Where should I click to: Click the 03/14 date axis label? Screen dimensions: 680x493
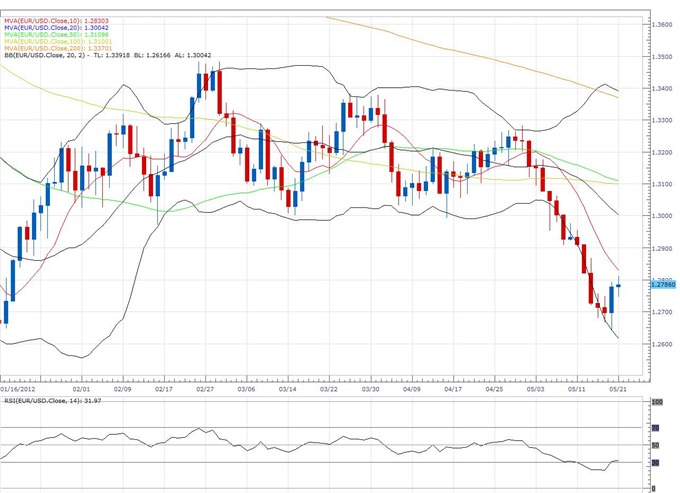[286, 390]
